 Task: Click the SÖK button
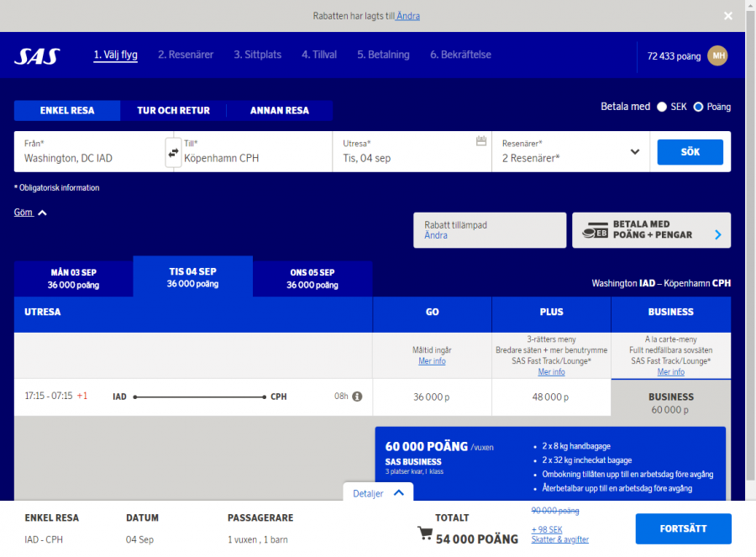pos(690,152)
